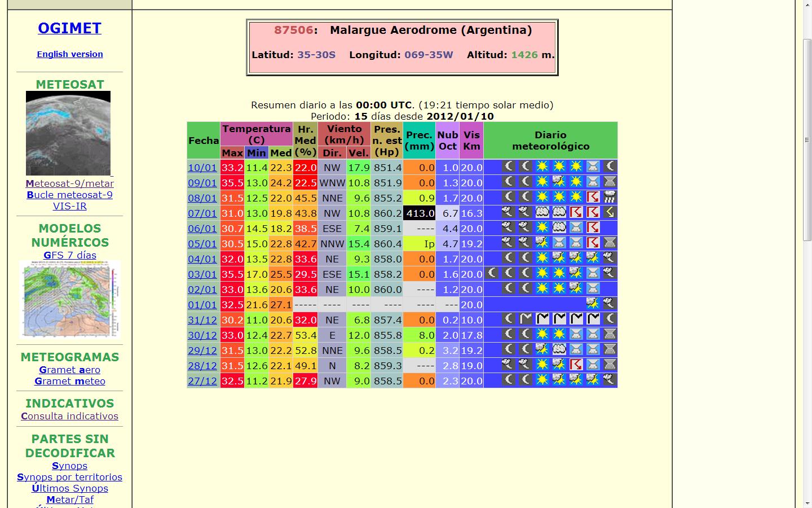Click the light-blue anvil cloud icon in the 06/01 row
Screen dimensions: 812x508
coord(576,227)
